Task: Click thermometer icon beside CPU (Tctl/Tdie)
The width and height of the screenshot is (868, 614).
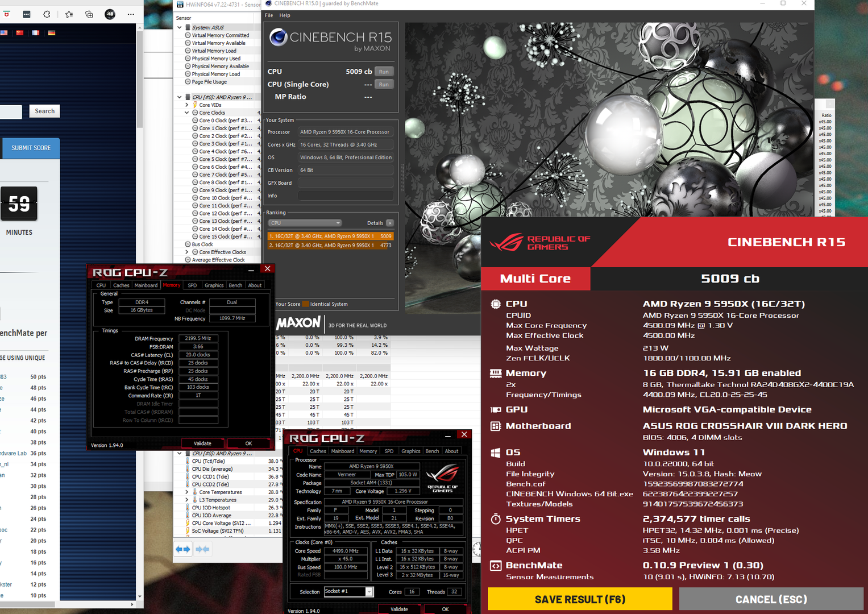Action: (188, 461)
